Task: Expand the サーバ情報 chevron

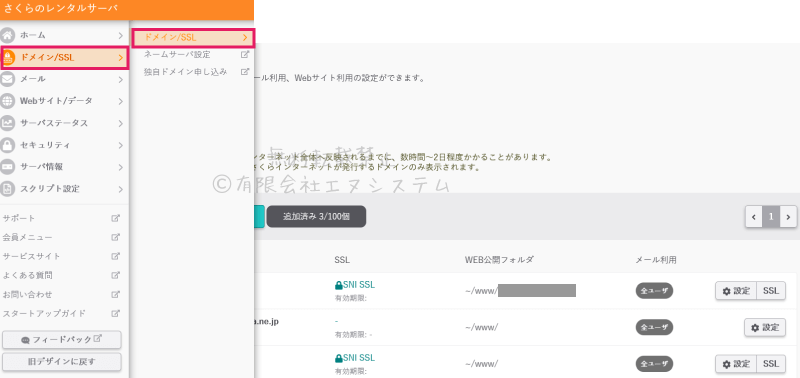Action: (x=120, y=167)
